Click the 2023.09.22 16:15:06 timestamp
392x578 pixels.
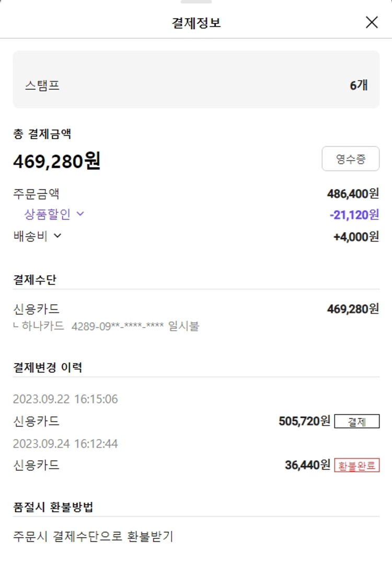[x=65, y=399]
